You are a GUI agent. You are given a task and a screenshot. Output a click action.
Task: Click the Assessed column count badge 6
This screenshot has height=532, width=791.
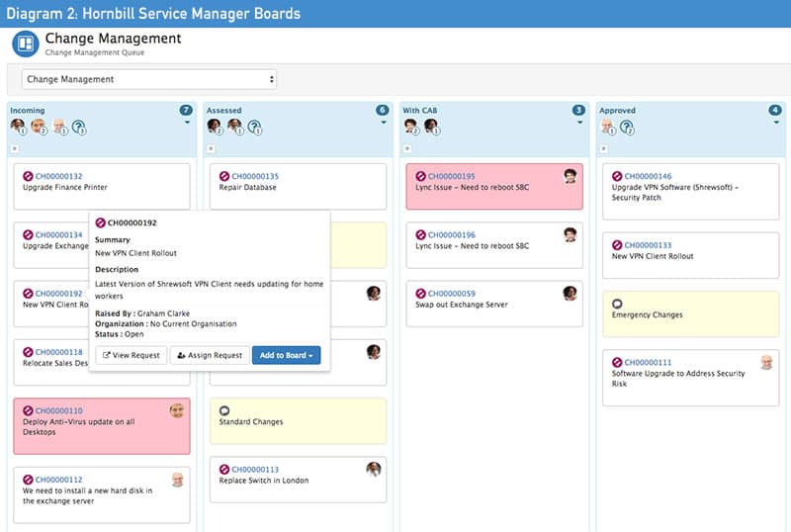coord(383,110)
